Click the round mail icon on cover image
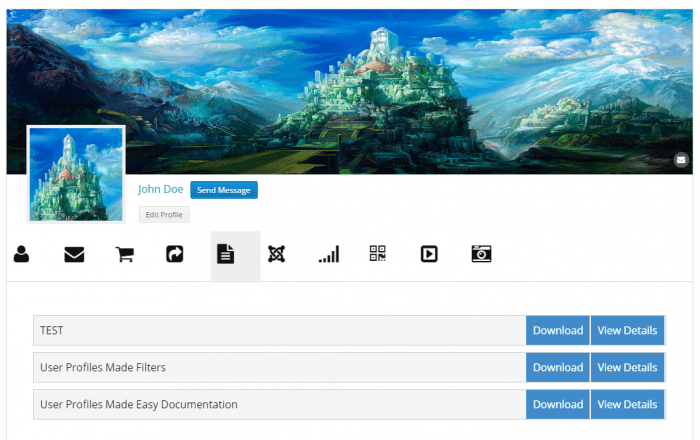700x440 pixels. click(681, 160)
